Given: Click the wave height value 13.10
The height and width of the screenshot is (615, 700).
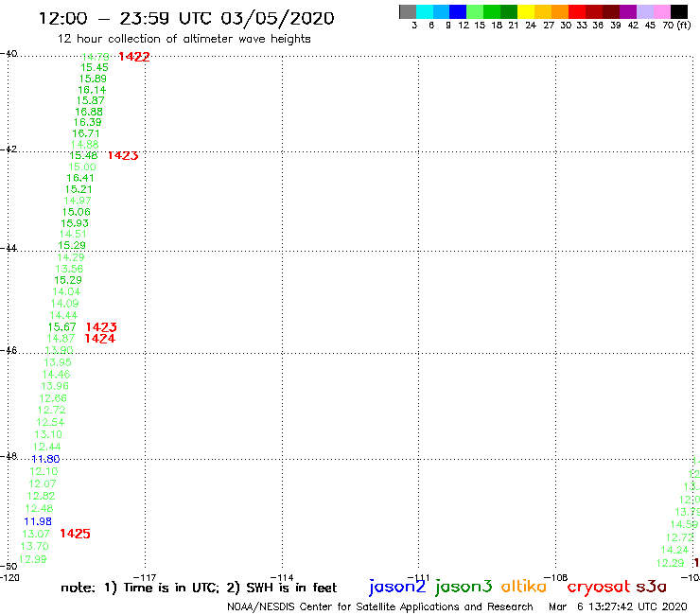Looking at the screenshot, I should click(x=48, y=434).
